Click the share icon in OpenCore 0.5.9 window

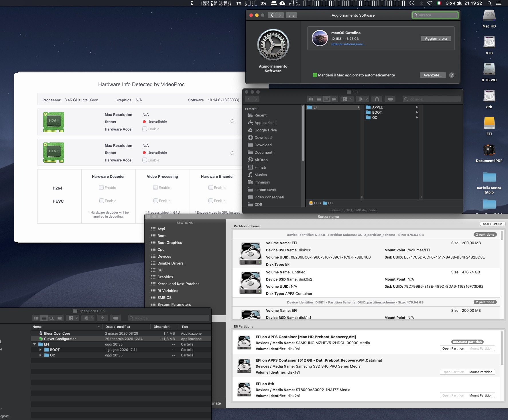(102, 318)
